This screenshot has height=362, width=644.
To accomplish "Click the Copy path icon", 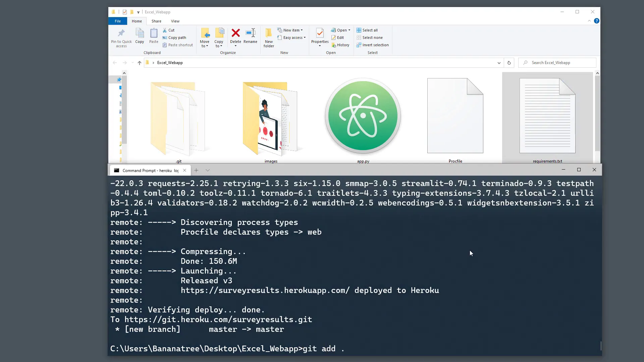I will click(174, 38).
